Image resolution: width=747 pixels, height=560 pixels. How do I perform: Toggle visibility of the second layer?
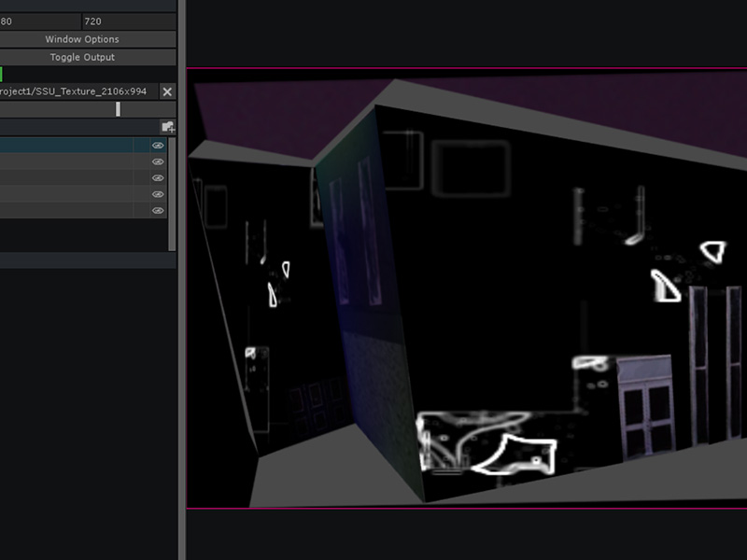coord(157,163)
